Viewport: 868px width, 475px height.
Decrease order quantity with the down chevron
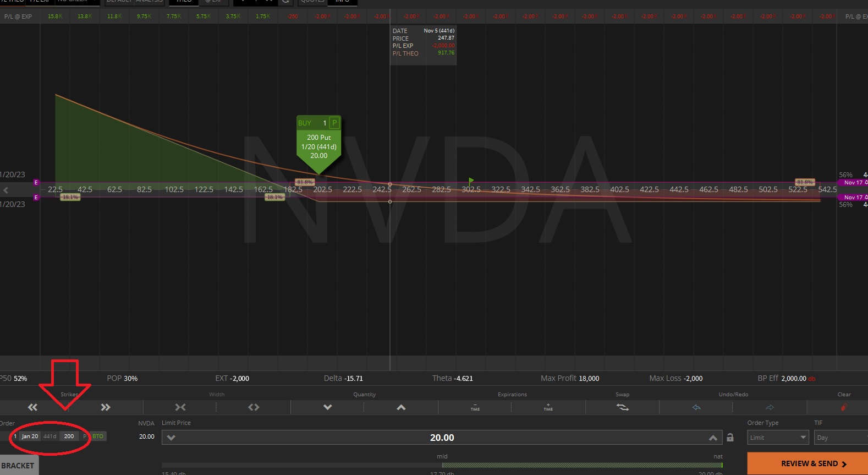[x=328, y=407]
